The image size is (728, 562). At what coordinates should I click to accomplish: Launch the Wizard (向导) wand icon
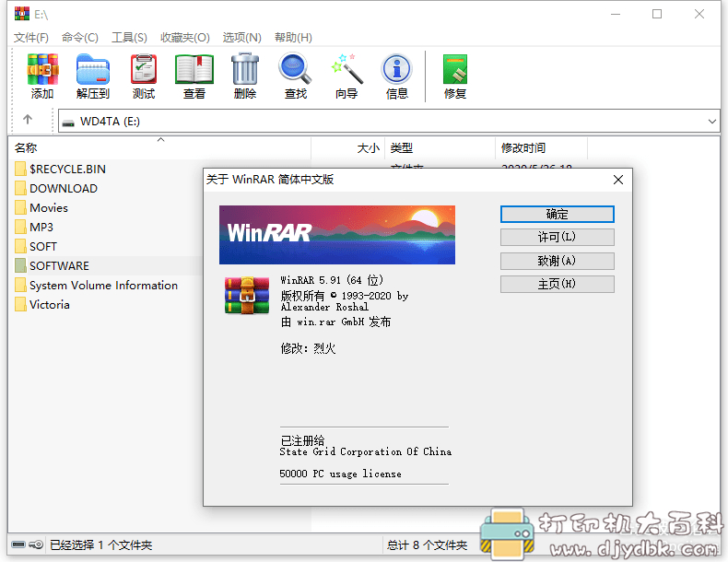[346, 69]
